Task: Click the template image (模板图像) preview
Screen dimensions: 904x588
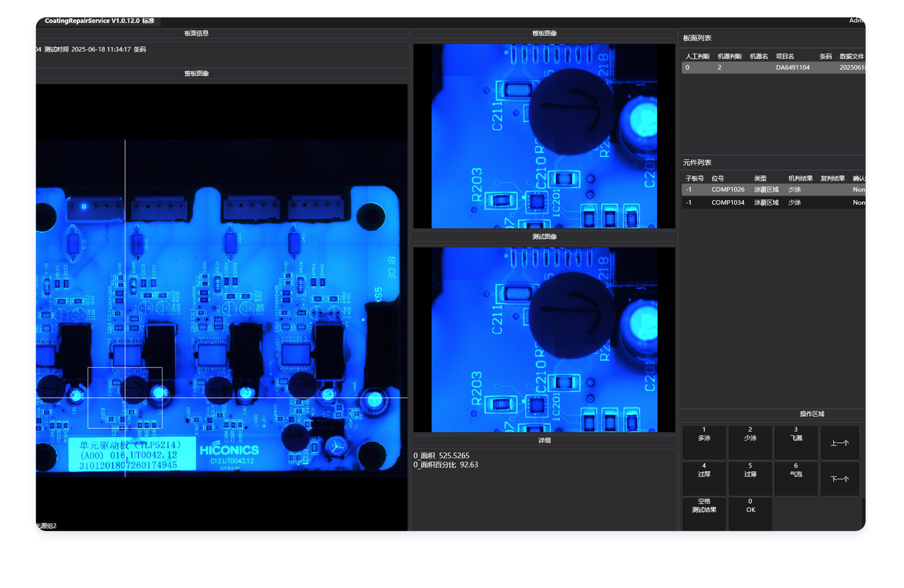Action: pyautogui.click(x=544, y=136)
